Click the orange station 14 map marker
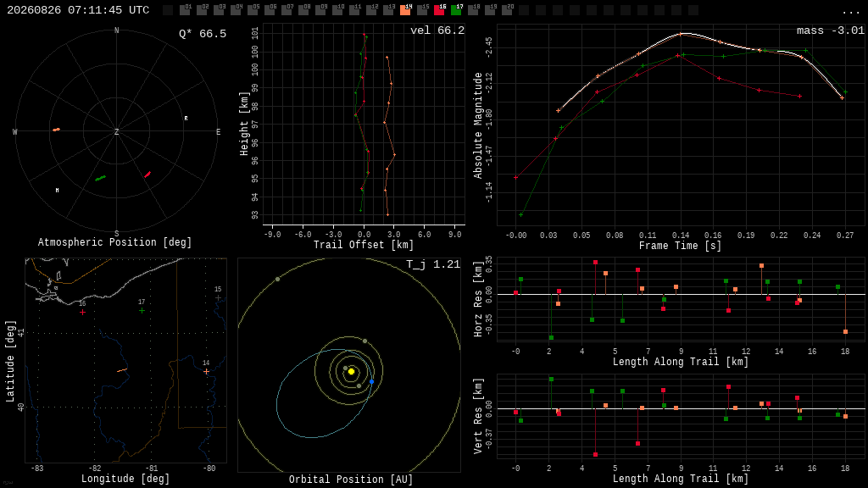Viewport: 868px width, 488px height. [x=207, y=371]
